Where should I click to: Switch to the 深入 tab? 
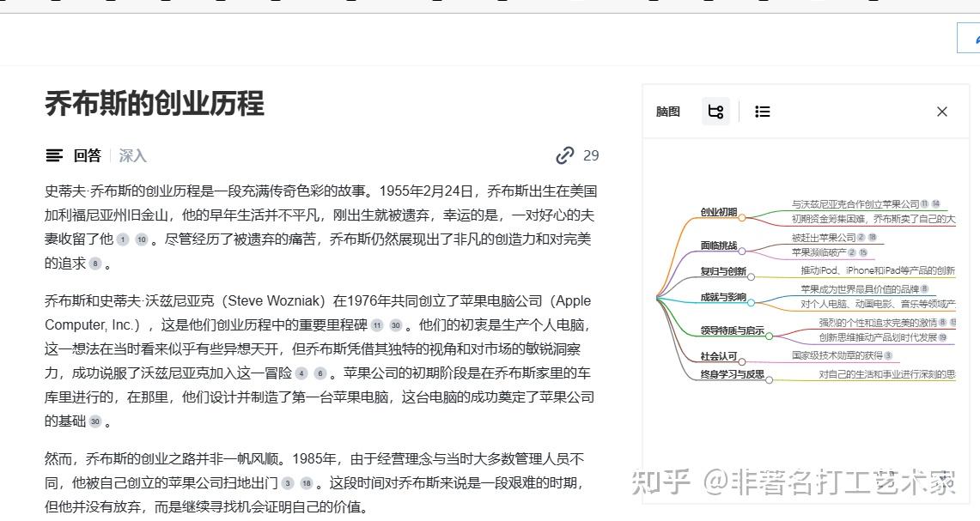click(132, 155)
